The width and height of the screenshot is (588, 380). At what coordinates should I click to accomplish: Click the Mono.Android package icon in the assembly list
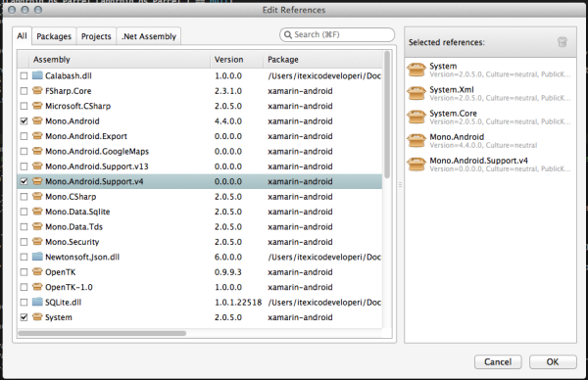click(x=37, y=121)
